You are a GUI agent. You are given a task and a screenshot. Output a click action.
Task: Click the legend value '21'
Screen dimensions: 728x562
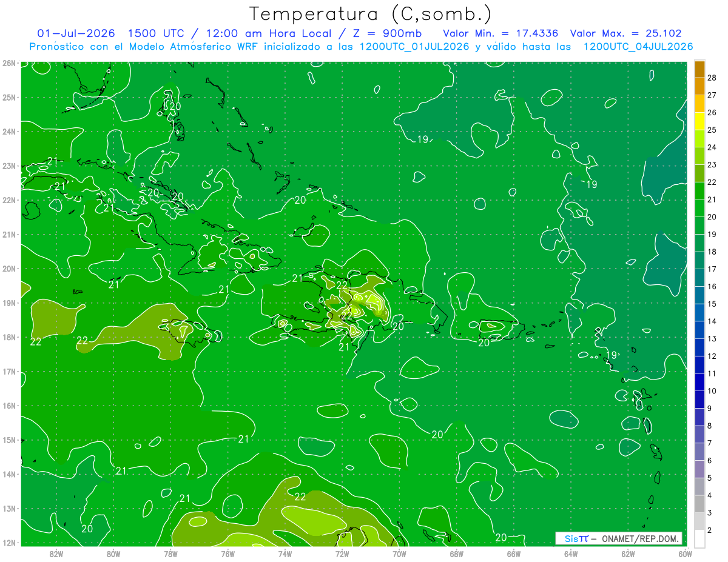point(712,199)
